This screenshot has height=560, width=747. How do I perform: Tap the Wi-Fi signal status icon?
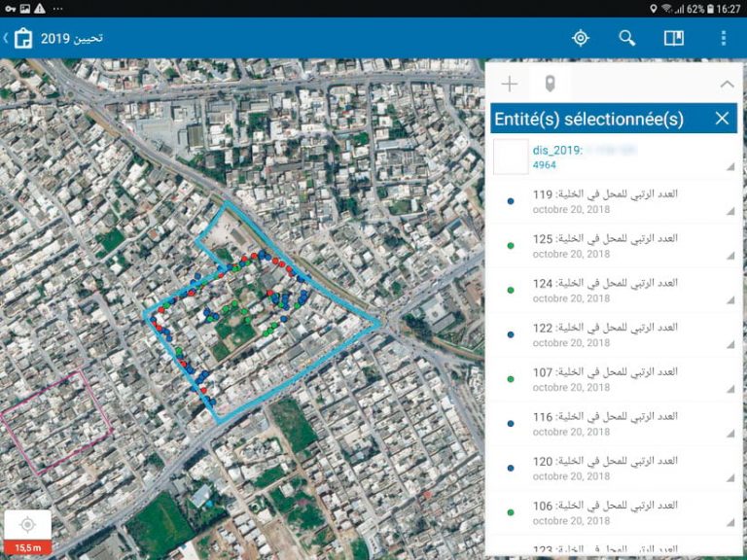tap(666, 9)
